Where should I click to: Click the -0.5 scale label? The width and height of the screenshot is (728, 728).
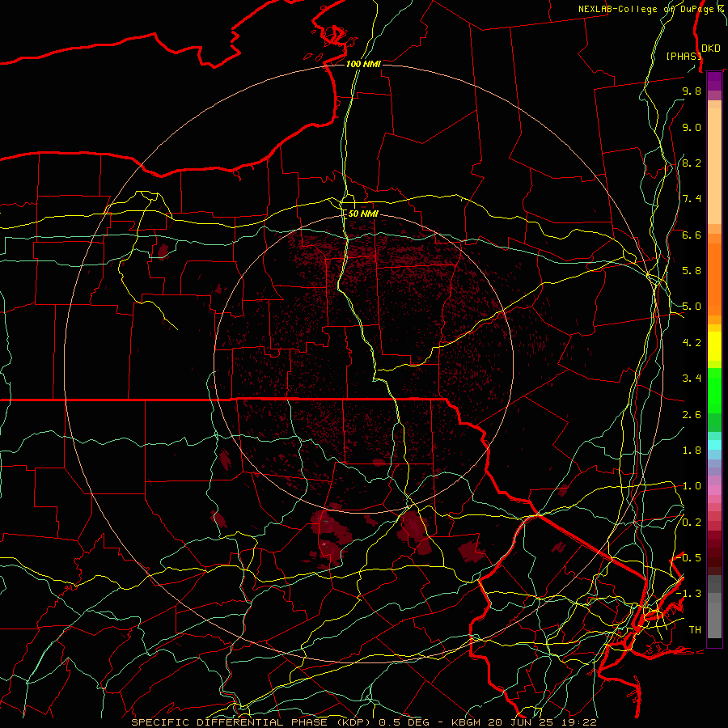coord(689,557)
